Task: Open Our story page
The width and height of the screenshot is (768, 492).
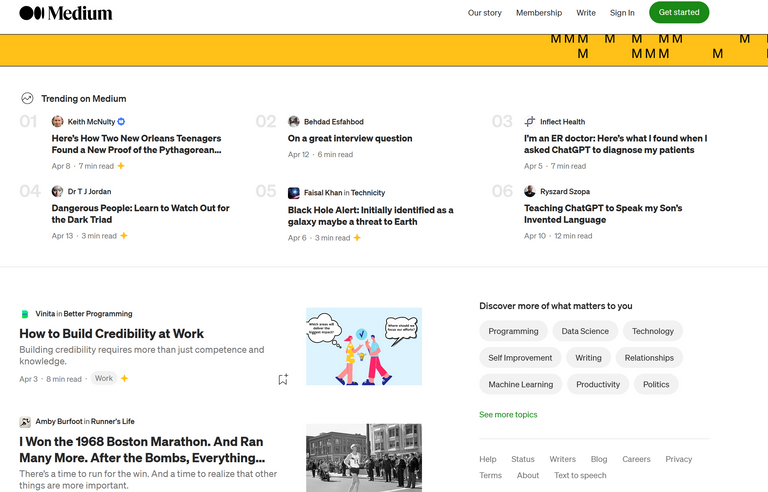Action: [484, 13]
